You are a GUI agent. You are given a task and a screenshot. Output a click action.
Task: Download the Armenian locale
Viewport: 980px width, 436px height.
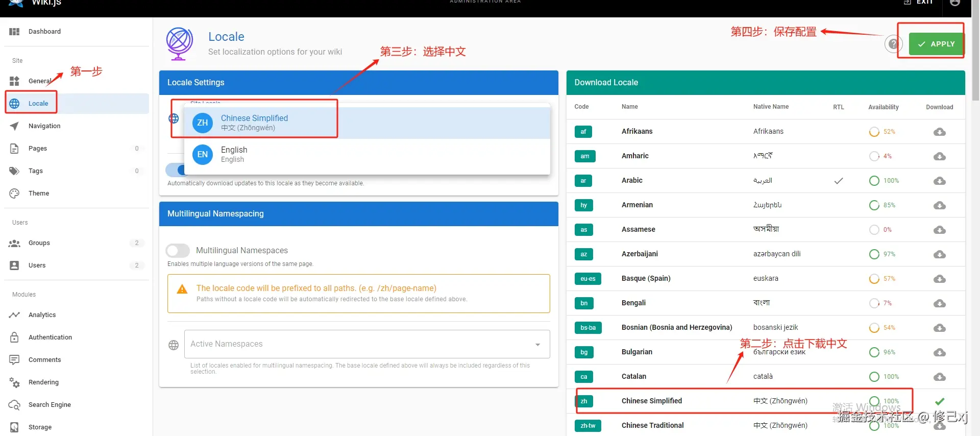click(x=939, y=205)
